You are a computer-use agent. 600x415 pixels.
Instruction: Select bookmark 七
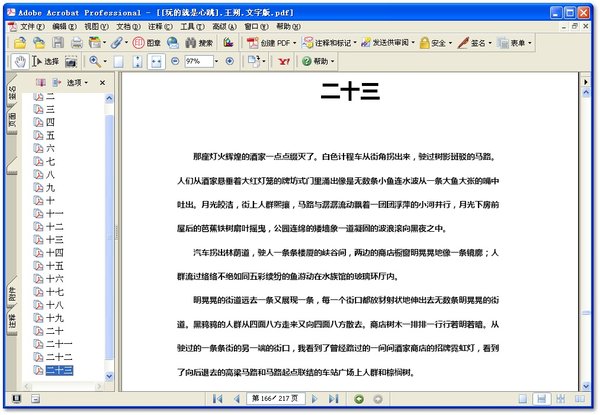coord(50,161)
